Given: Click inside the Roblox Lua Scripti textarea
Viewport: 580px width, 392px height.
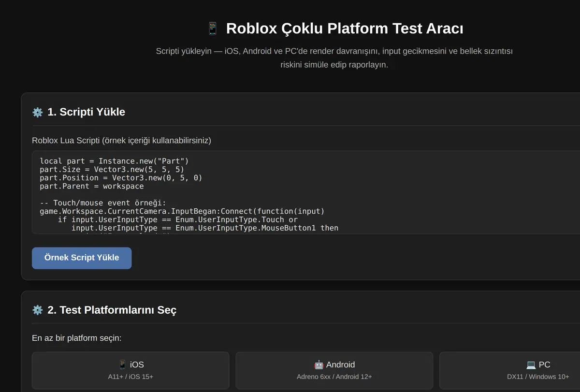Looking at the screenshot, I should click(306, 192).
